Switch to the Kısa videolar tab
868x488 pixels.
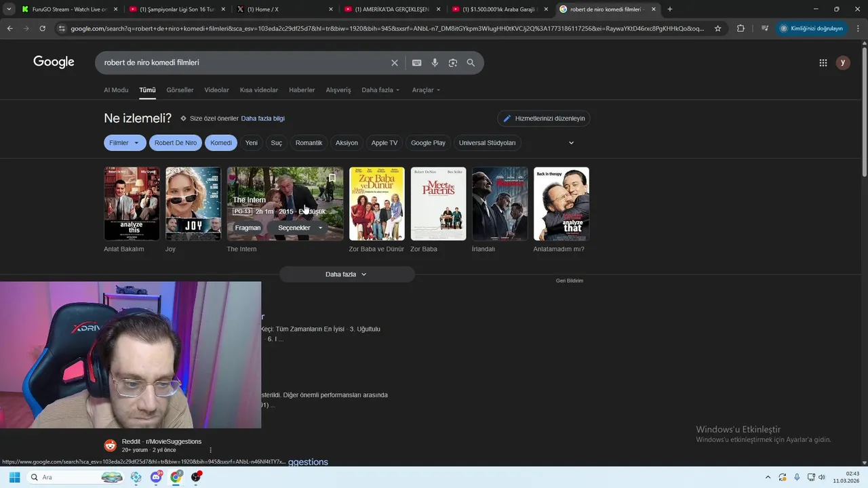(x=259, y=90)
